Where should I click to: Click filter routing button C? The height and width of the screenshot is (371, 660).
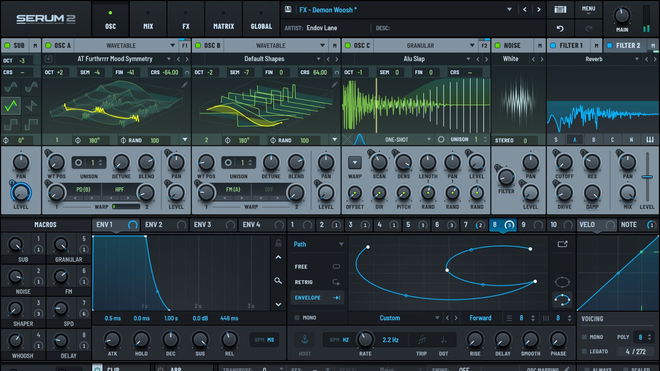(x=612, y=139)
